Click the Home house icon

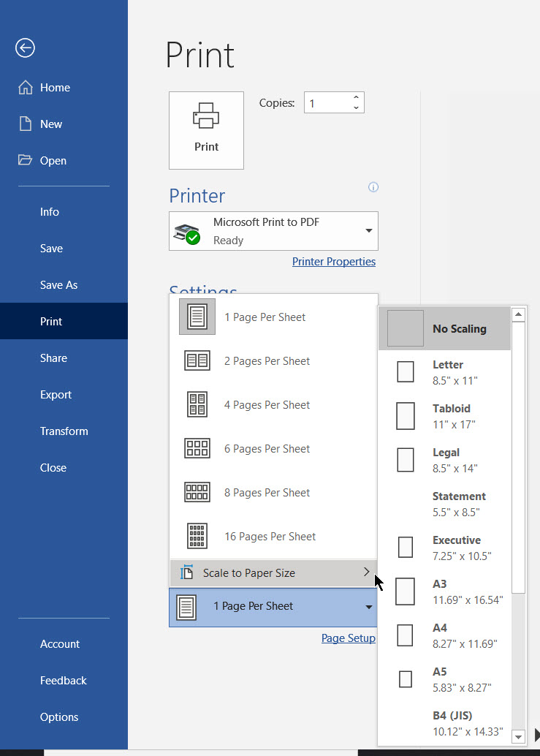[x=26, y=87]
